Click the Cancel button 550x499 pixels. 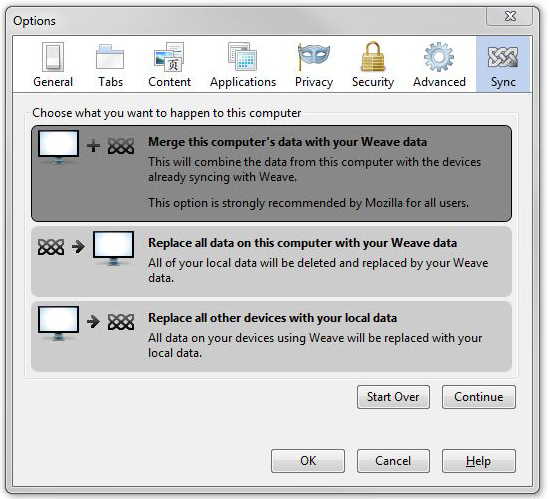[393, 461]
